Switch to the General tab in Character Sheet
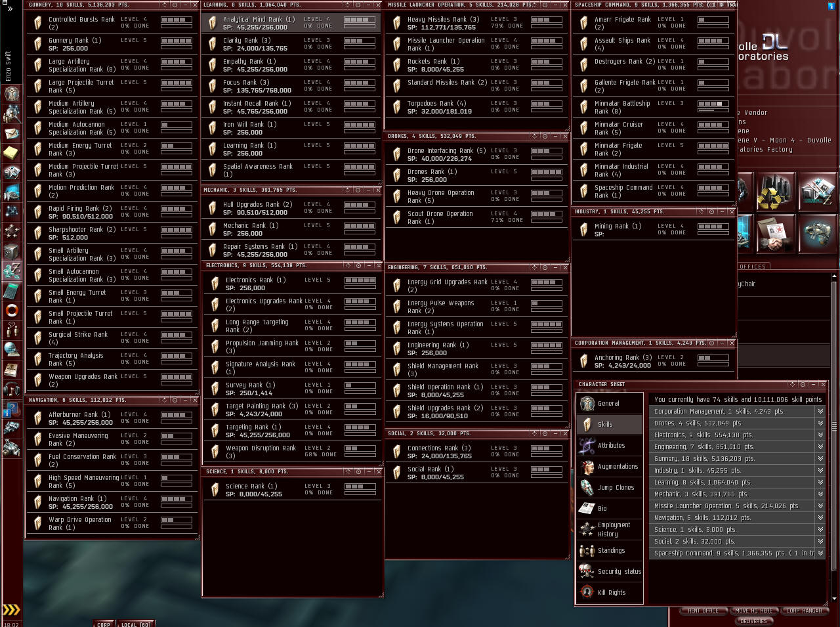This screenshot has width=840, height=627. (610, 403)
